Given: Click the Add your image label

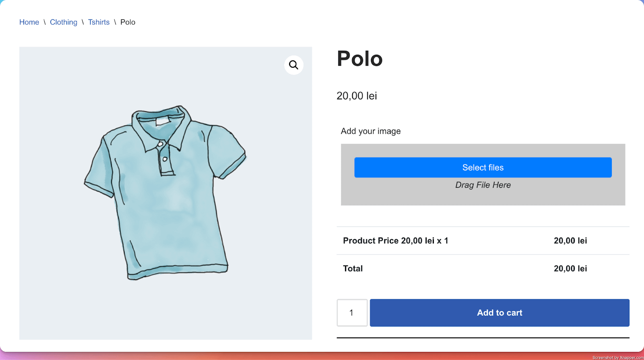Looking at the screenshot, I should 371,131.
